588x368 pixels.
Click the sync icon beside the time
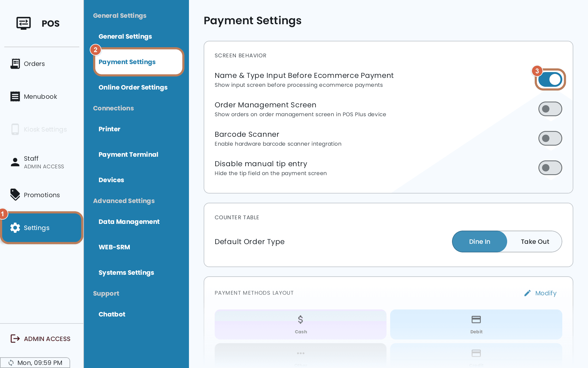point(11,362)
